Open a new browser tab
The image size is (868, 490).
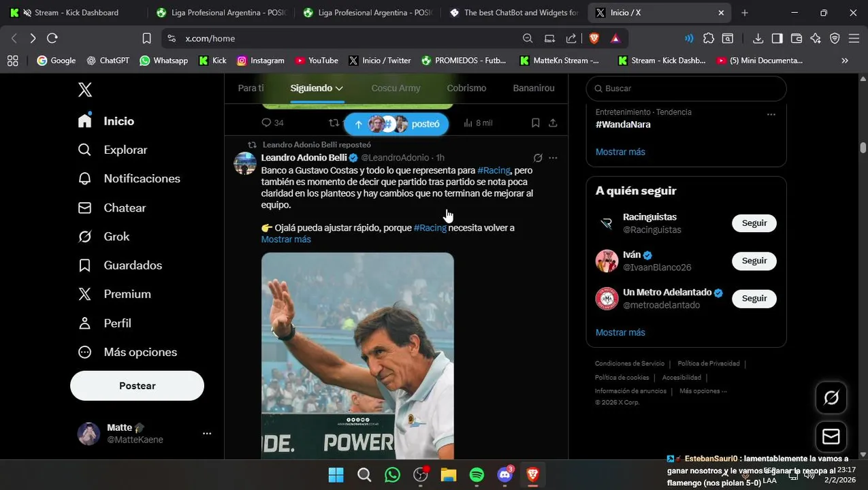click(745, 12)
